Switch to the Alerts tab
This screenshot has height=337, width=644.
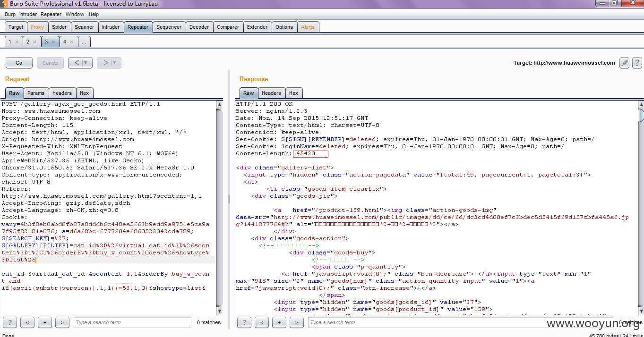[308, 27]
